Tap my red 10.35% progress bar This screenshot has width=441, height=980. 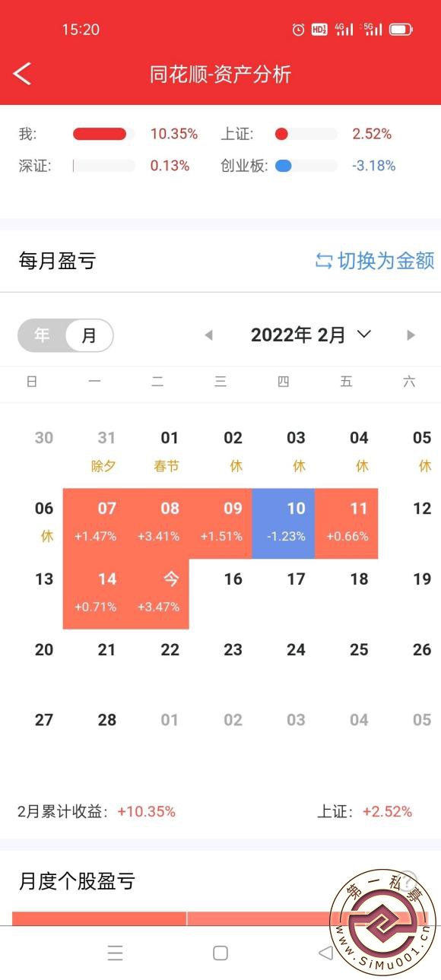(104, 134)
